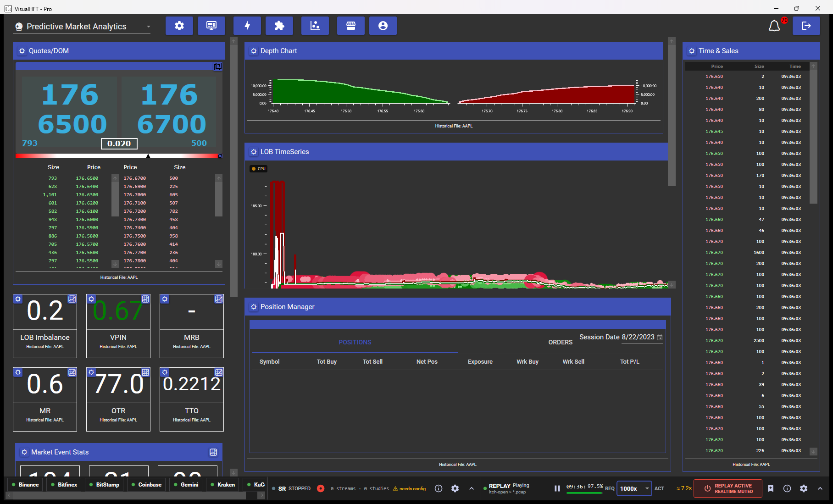This screenshot has height=504, width=833.
Task: Pause the replay playback
Action: [x=557, y=488]
